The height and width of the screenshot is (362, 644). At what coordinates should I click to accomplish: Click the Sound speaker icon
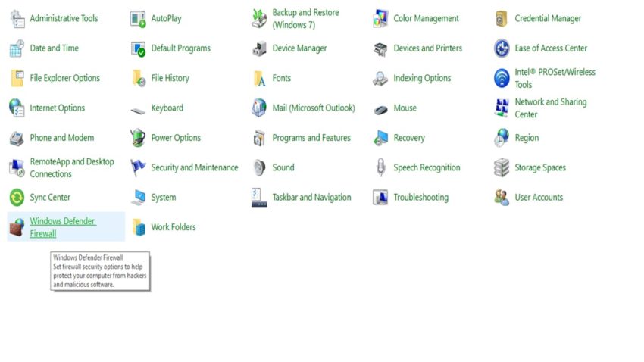coord(259,167)
